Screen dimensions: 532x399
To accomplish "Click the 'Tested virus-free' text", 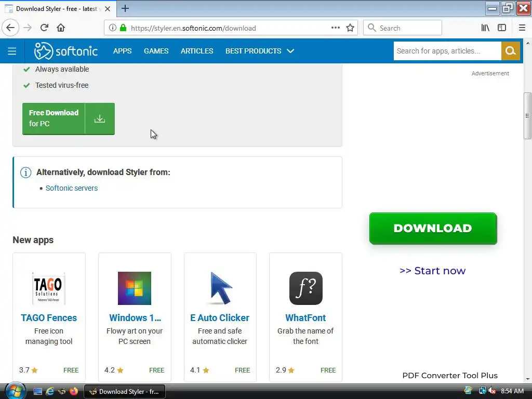I will [62, 85].
